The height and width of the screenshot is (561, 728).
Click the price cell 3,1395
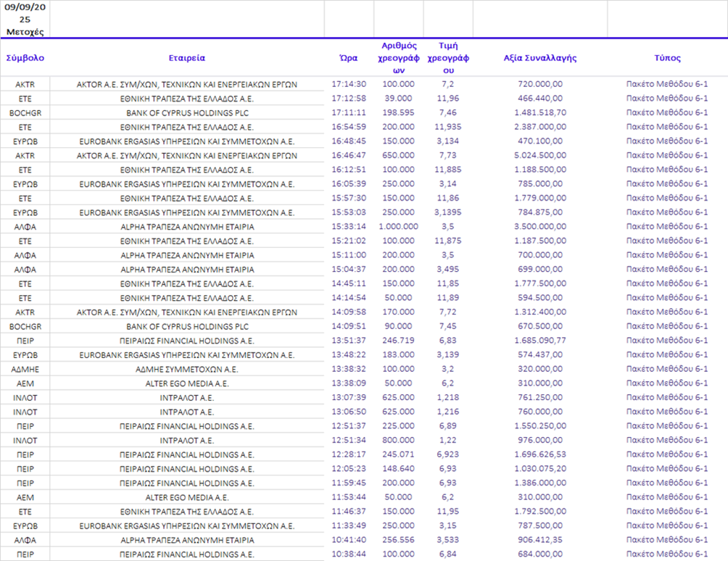coord(448,212)
